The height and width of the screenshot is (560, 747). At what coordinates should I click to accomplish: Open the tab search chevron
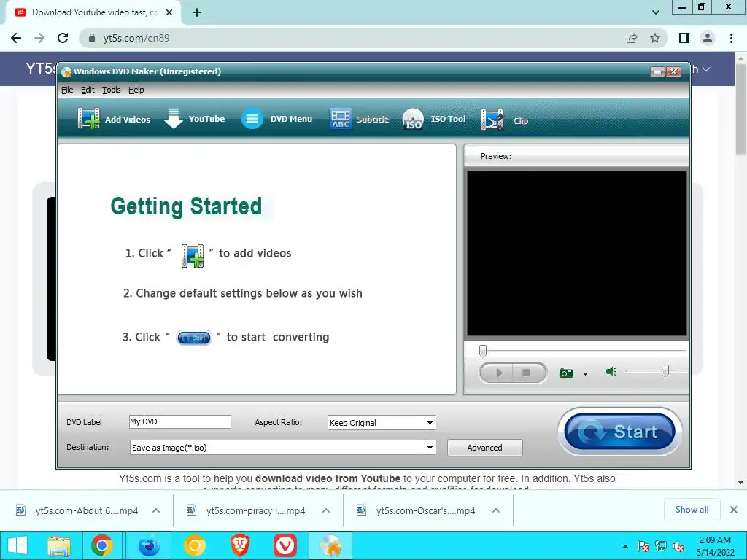(656, 13)
